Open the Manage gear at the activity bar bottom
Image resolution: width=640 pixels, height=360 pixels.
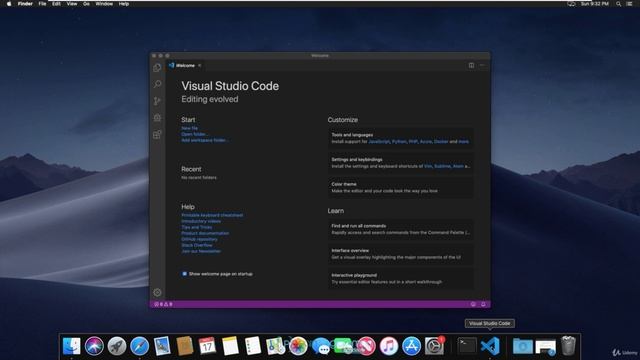pyautogui.click(x=157, y=292)
